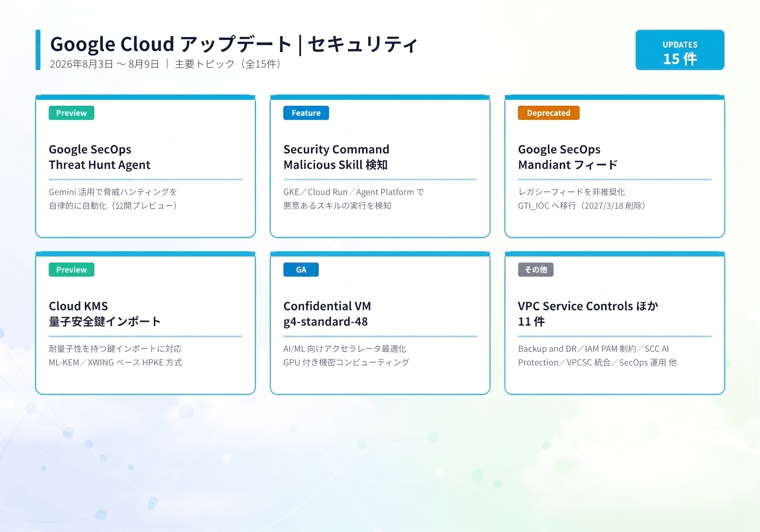Select the Confidential VM g4-standard-48 title
The height and width of the screenshot is (532, 760).
point(327,314)
